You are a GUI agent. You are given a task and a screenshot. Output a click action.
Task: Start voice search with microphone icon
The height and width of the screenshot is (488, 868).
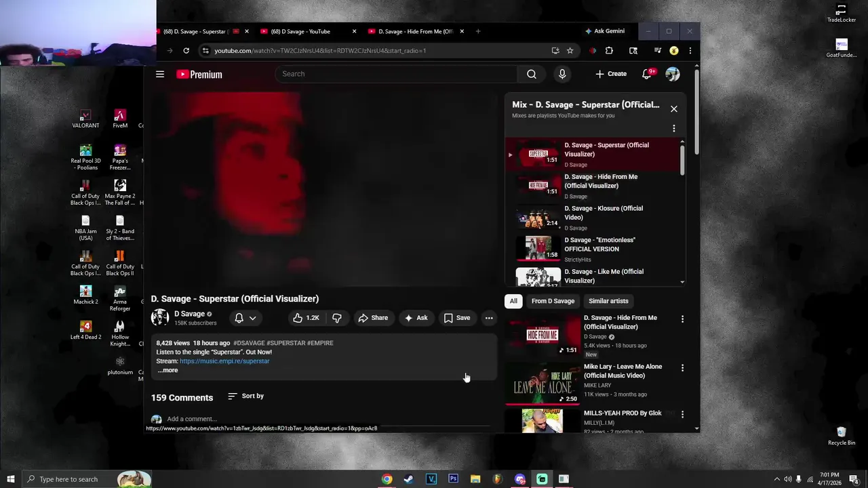point(562,74)
